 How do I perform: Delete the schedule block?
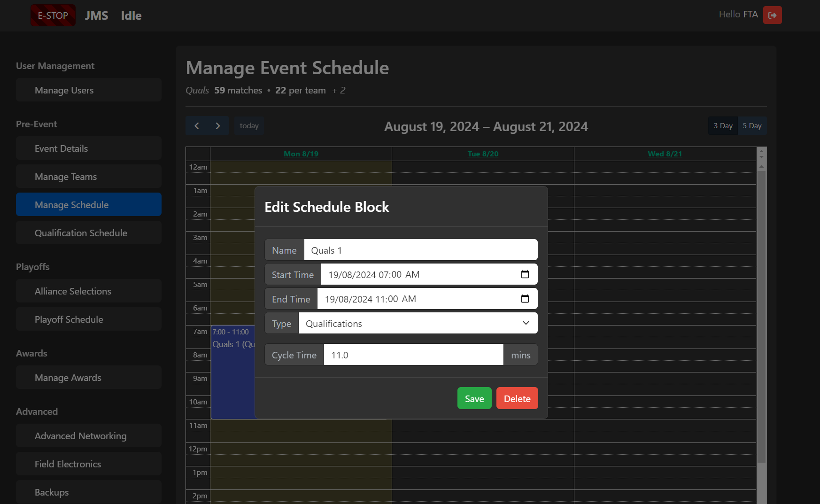point(517,398)
